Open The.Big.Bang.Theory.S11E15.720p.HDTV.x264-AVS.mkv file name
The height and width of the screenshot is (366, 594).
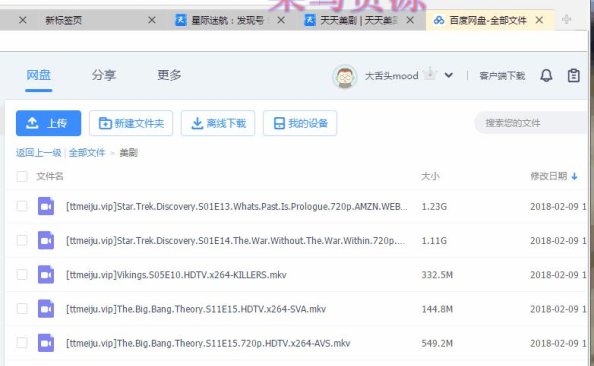click(x=208, y=343)
